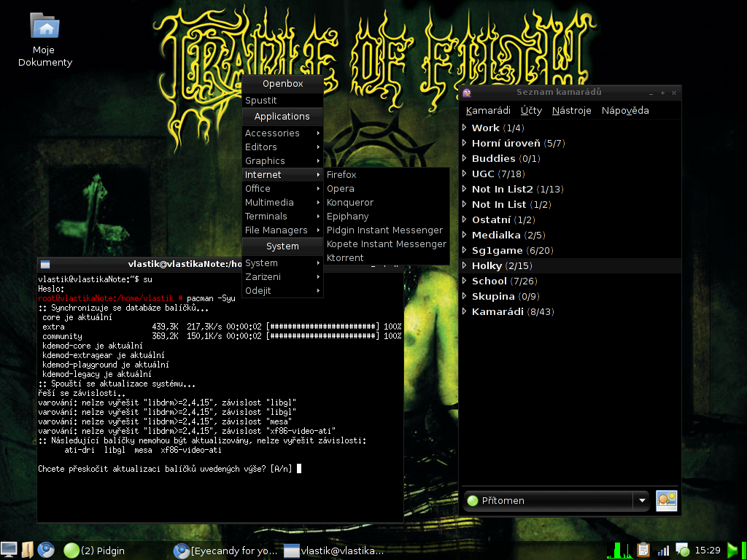
Task: Switch to the [Eyecandy for yo... taskbar window
Action: click(x=225, y=551)
